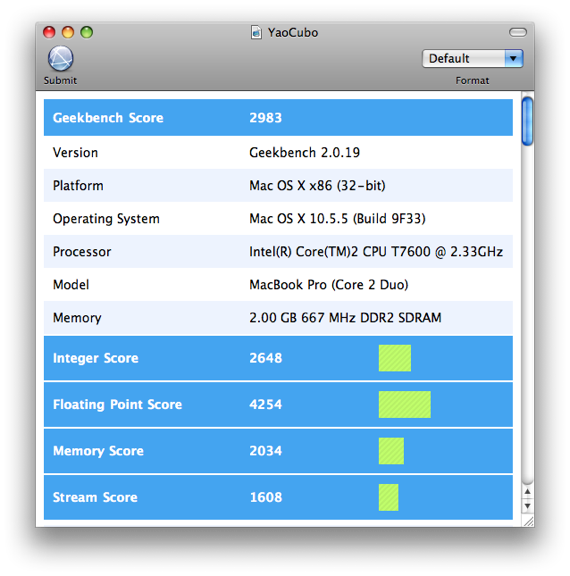The width and height of the screenshot is (570, 576).
Task: Click the Memory Score green bar
Action: point(391,451)
